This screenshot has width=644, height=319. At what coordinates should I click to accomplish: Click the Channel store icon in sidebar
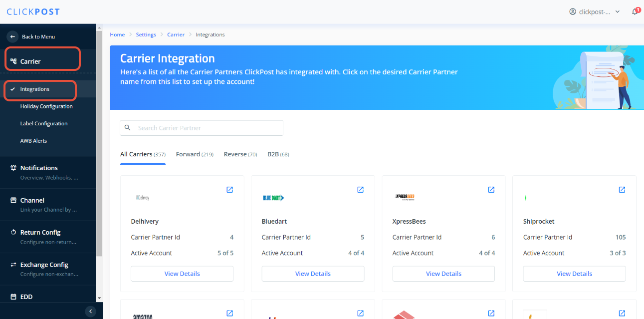tap(13, 200)
